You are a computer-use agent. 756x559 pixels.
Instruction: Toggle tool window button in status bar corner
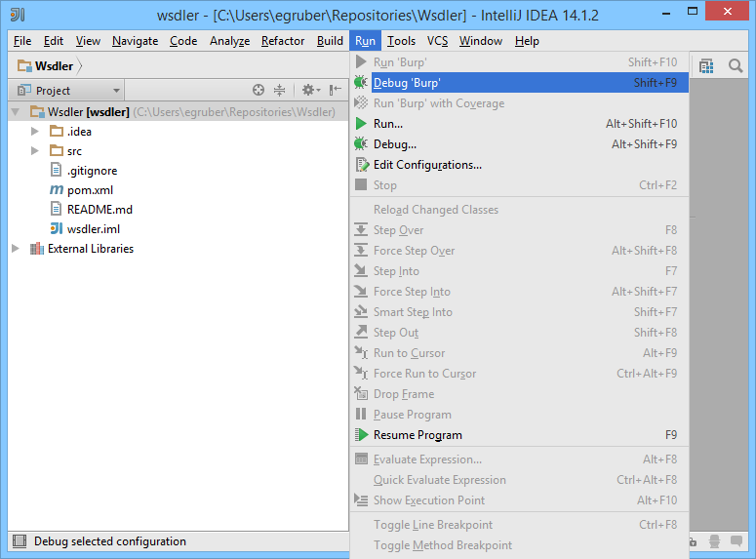point(20,541)
